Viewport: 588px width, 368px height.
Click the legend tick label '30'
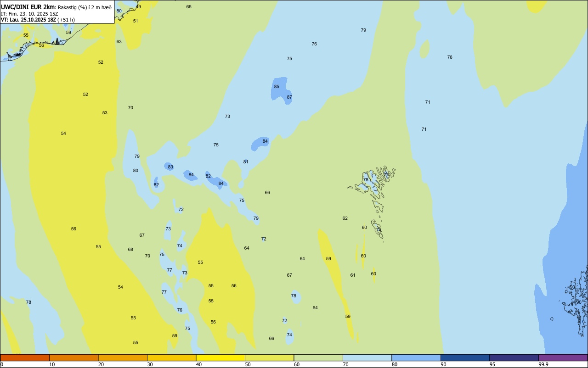pos(150,364)
